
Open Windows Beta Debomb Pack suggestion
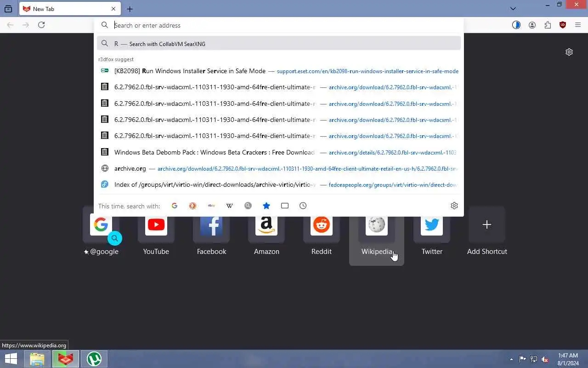(x=279, y=152)
